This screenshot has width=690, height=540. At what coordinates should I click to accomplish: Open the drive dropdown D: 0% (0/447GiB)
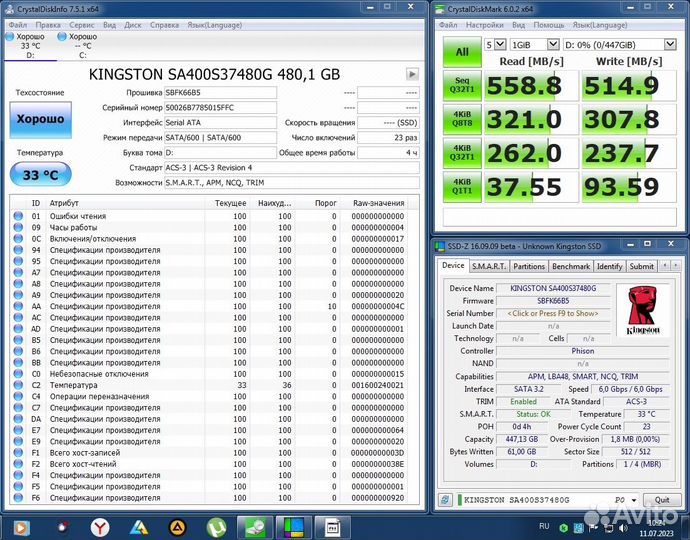coord(620,44)
